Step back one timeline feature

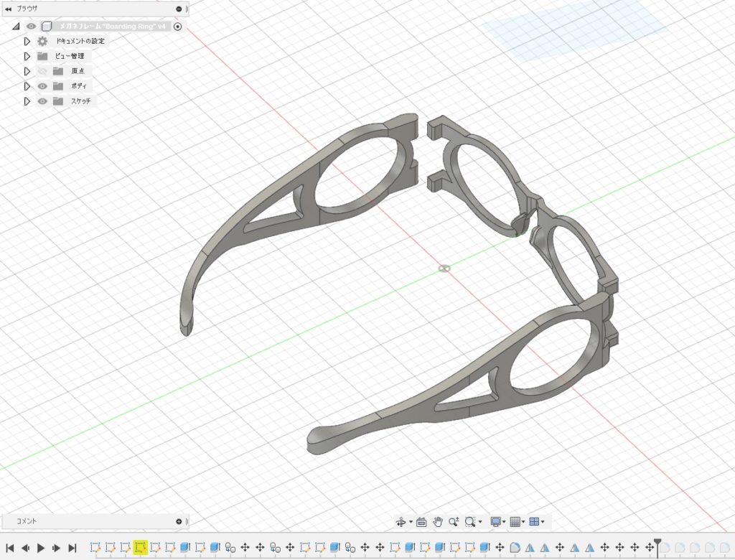point(25,548)
